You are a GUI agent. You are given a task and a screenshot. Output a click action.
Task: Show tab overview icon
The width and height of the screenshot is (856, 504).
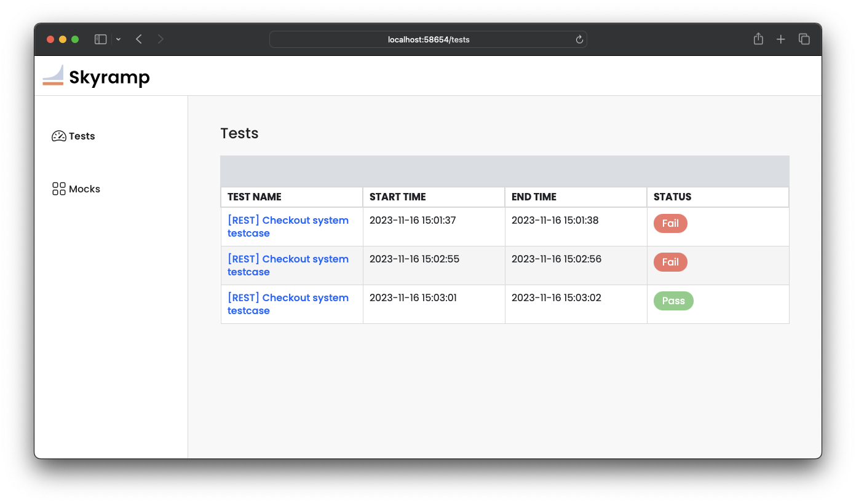coord(804,39)
